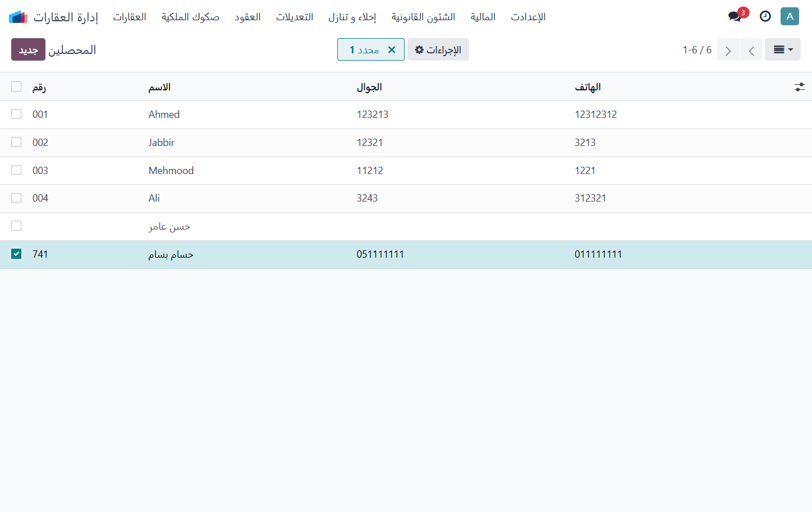Click the إدارة العقارات app title
Screen dimensions: 812x512
pos(66,17)
